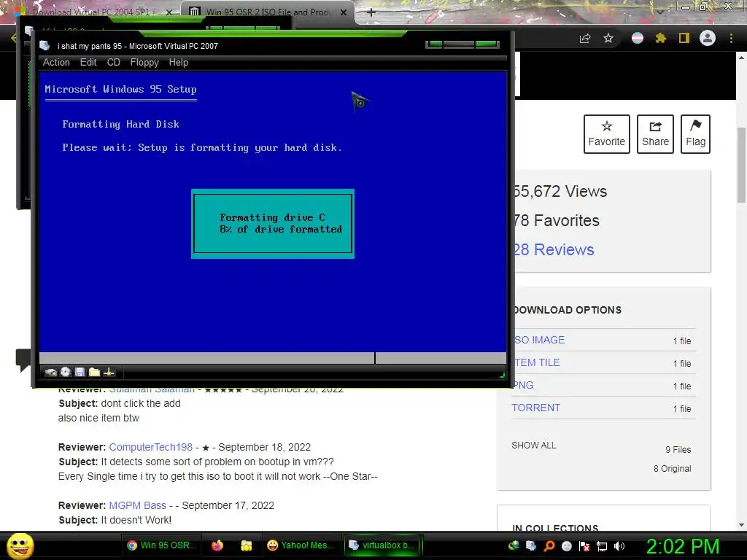Open the Help menu in Virtual PC
747x560 pixels.
[x=179, y=63]
